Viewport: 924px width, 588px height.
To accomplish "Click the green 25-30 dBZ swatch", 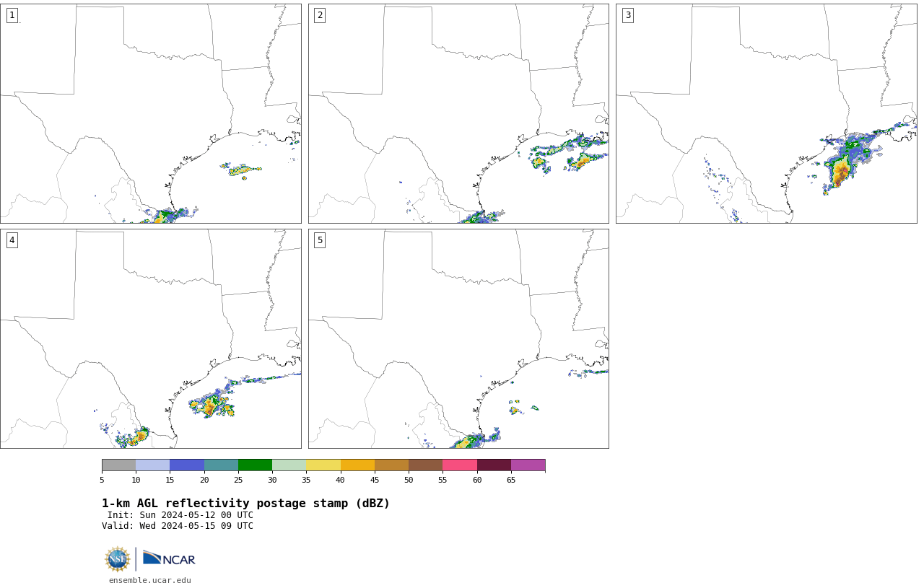I will tap(255, 465).
